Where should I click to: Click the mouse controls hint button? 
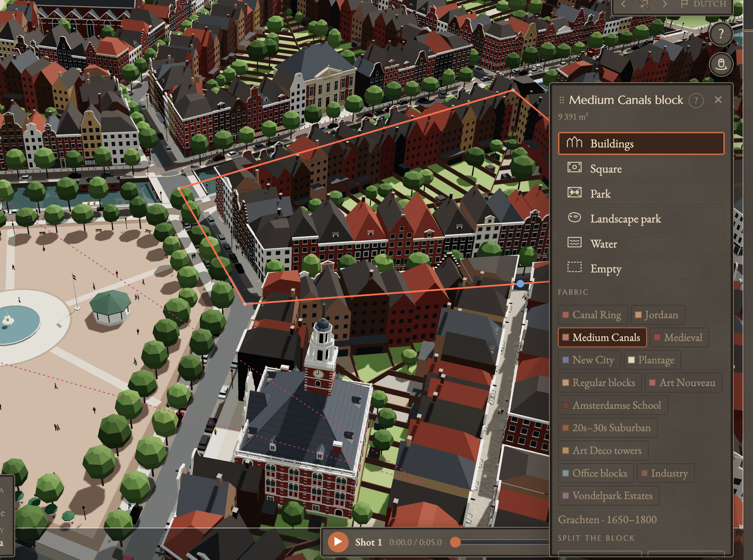721,64
